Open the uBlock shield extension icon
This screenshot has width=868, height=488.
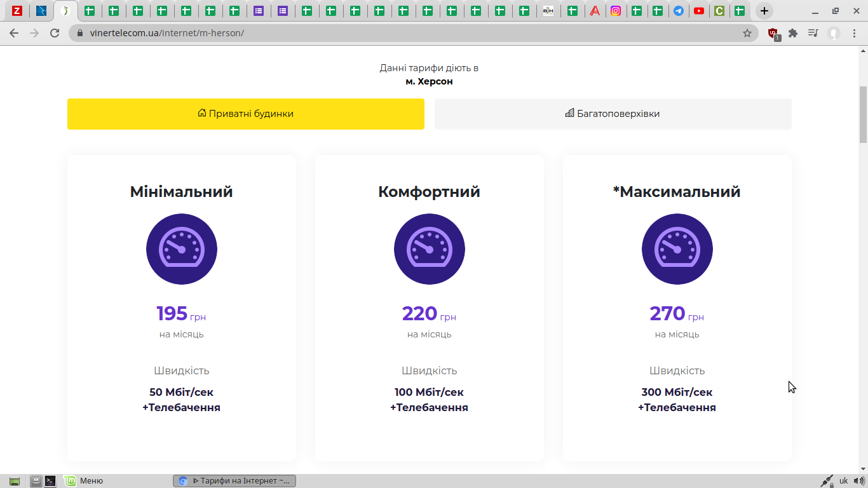coord(773,34)
